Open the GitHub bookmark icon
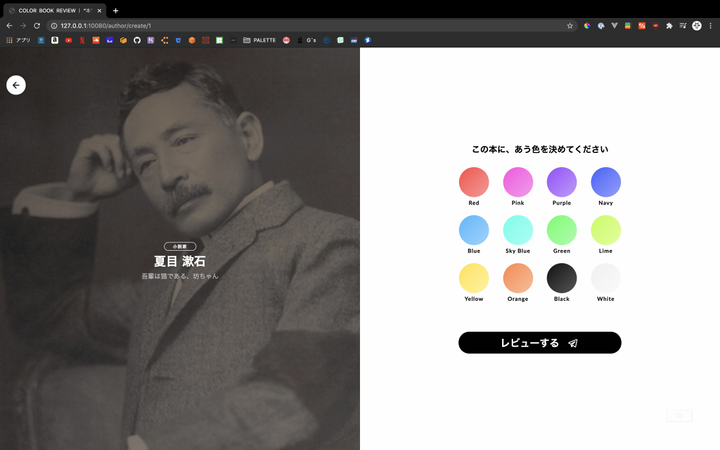This screenshot has width=720, height=450. point(137,40)
